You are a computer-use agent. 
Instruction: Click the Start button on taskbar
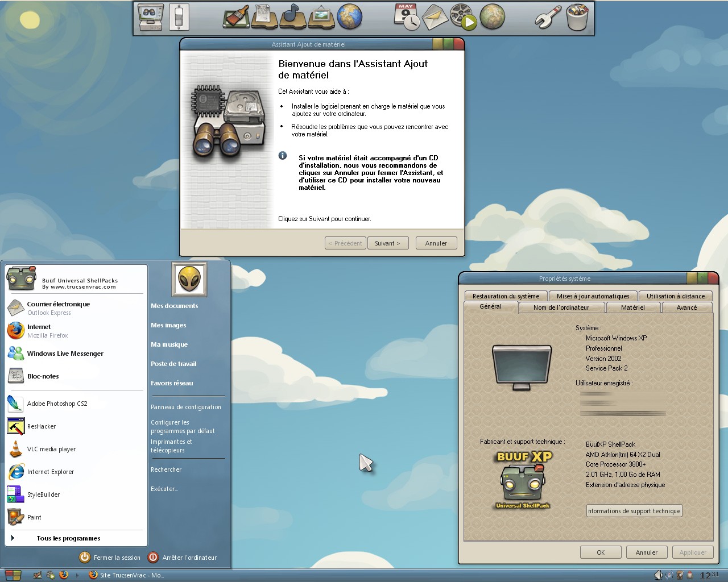[13, 575]
